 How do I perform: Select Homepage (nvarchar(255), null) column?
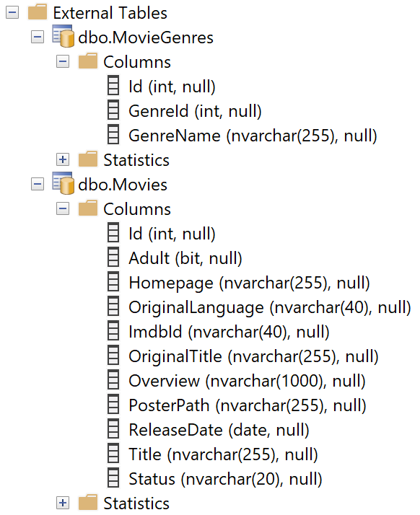tap(250, 283)
